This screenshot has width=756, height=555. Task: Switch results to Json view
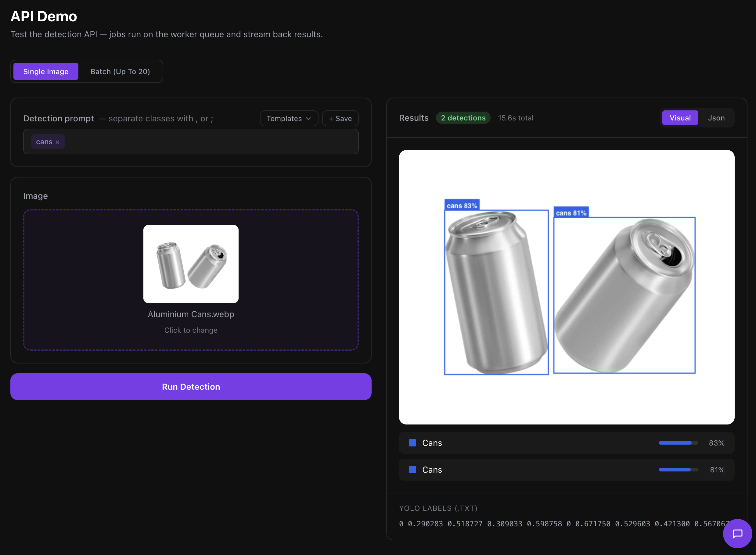716,118
